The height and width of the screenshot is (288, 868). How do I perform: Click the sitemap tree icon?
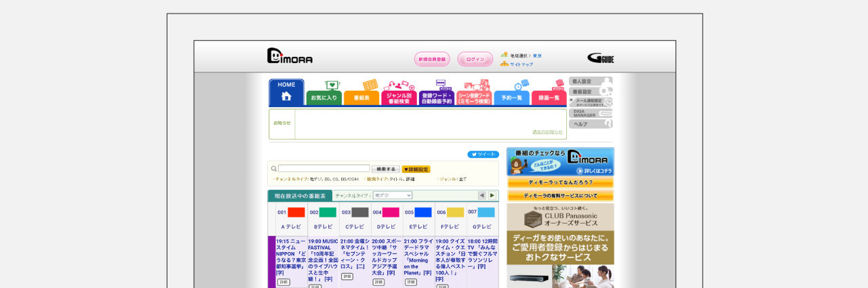pyautogui.click(x=504, y=64)
